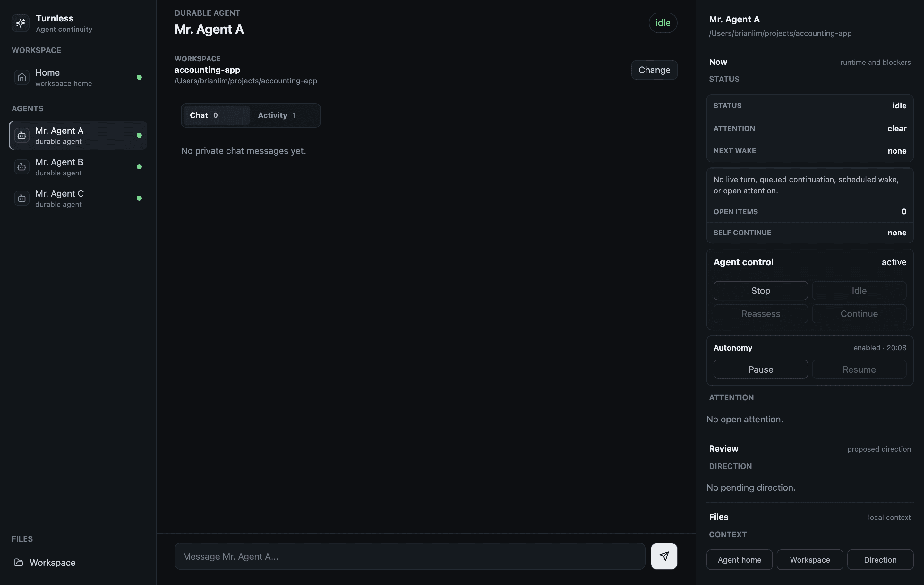This screenshot has width=924, height=585.
Task: Click the Resume autonomy button
Action: [x=859, y=369]
